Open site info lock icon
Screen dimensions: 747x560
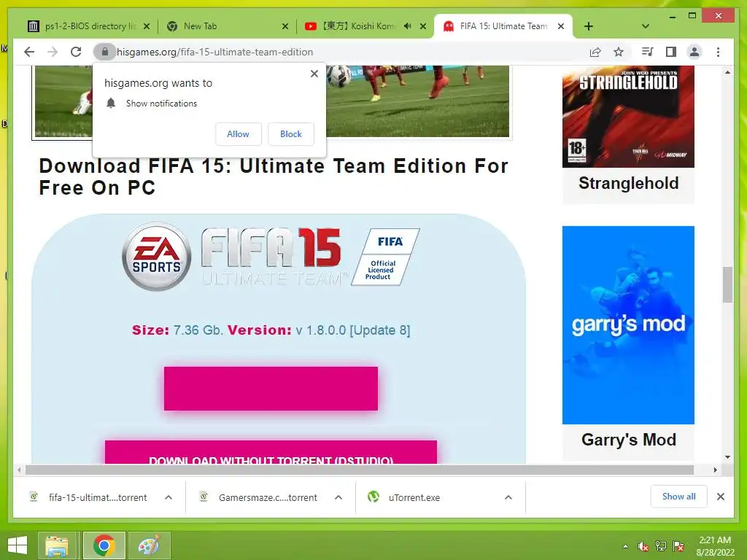(105, 52)
